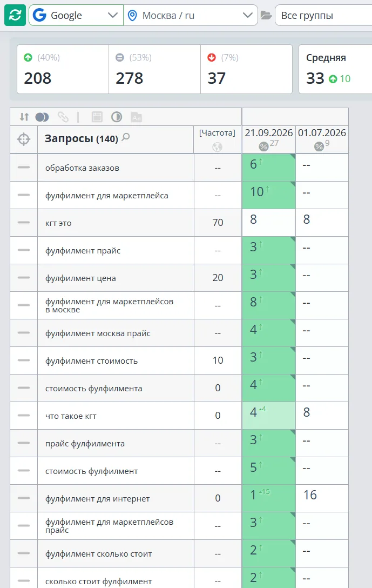
Task: Click dash handle for фулфилмент сколько стоит row
Action: [24, 553]
